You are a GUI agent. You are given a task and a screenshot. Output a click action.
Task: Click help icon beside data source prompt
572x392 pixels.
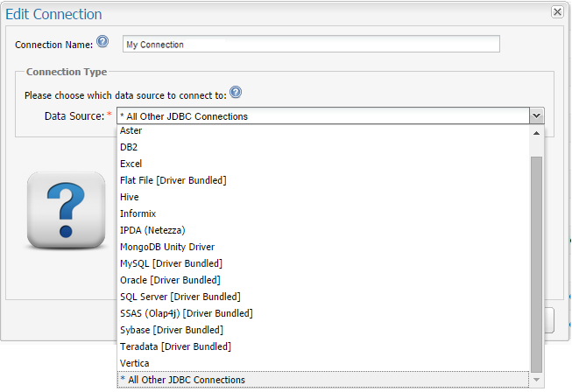[x=236, y=93]
